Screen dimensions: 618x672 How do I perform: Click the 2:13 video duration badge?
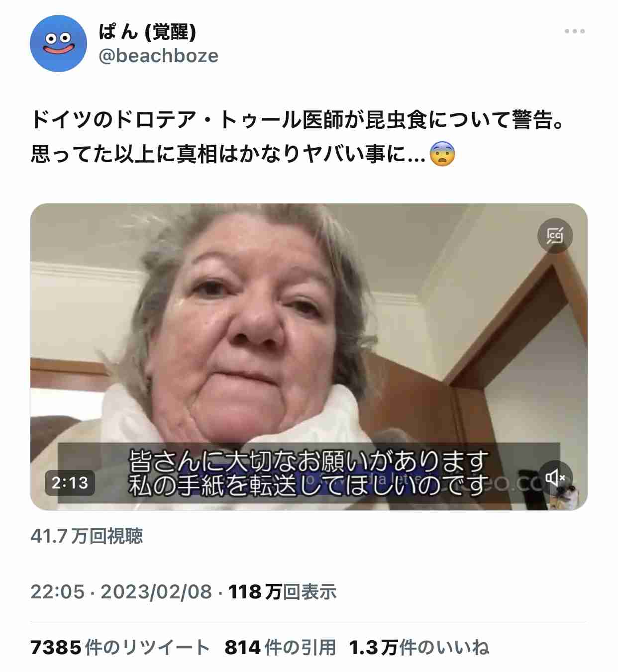pyautogui.click(x=70, y=482)
